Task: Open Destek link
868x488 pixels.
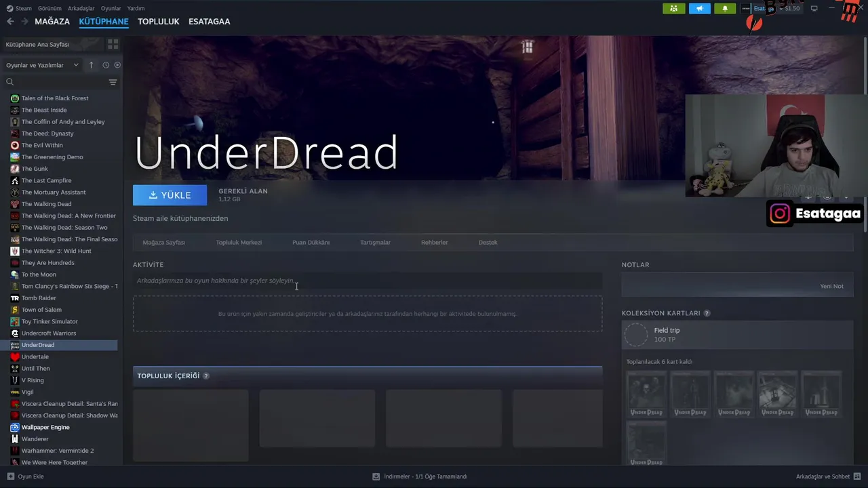Action: (x=488, y=242)
